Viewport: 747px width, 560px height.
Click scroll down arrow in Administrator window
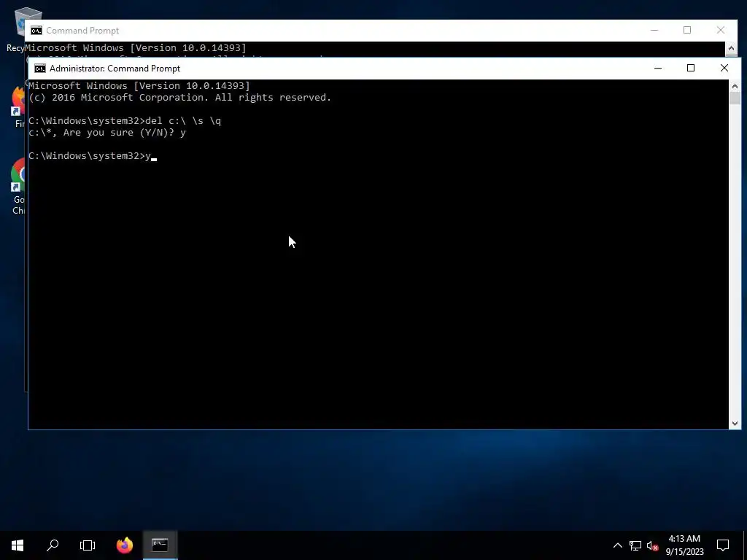pyautogui.click(x=735, y=424)
